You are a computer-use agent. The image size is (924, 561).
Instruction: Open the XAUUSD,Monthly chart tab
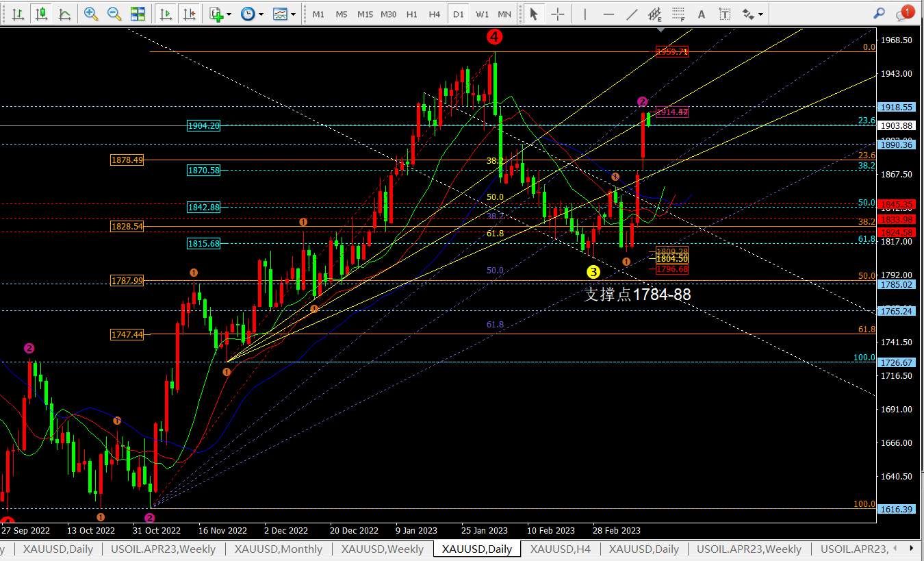coord(279,549)
